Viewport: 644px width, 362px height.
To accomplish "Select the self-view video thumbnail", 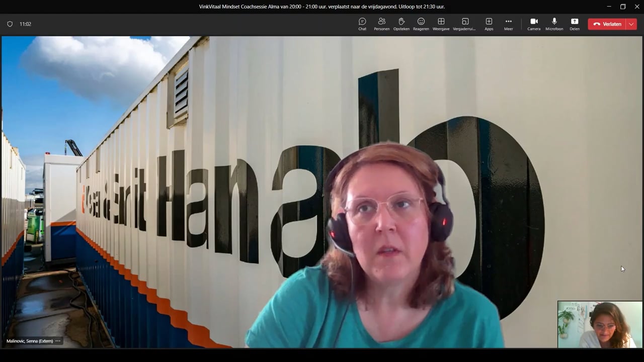I will (x=600, y=324).
